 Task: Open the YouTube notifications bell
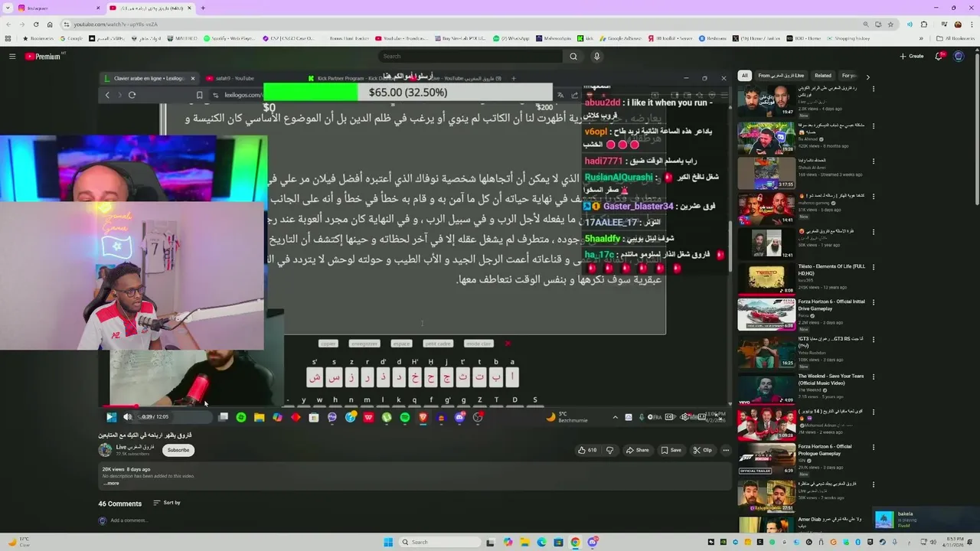[x=939, y=56]
